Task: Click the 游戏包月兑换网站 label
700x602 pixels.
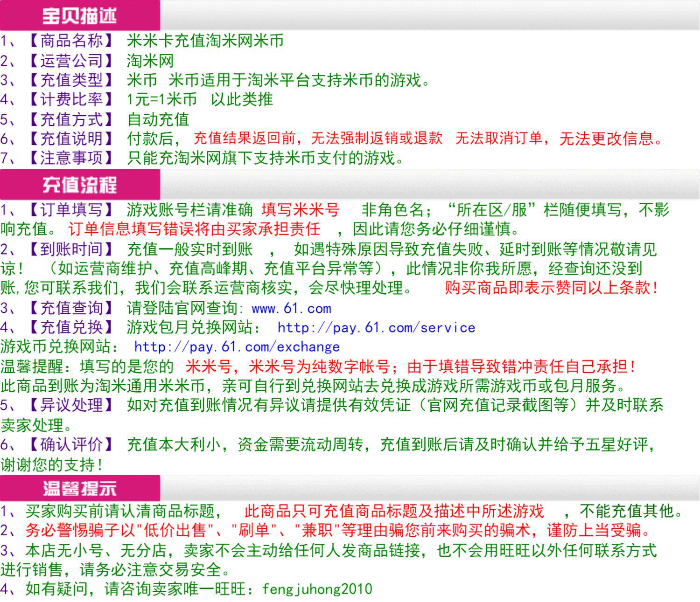Action: [x=190, y=327]
